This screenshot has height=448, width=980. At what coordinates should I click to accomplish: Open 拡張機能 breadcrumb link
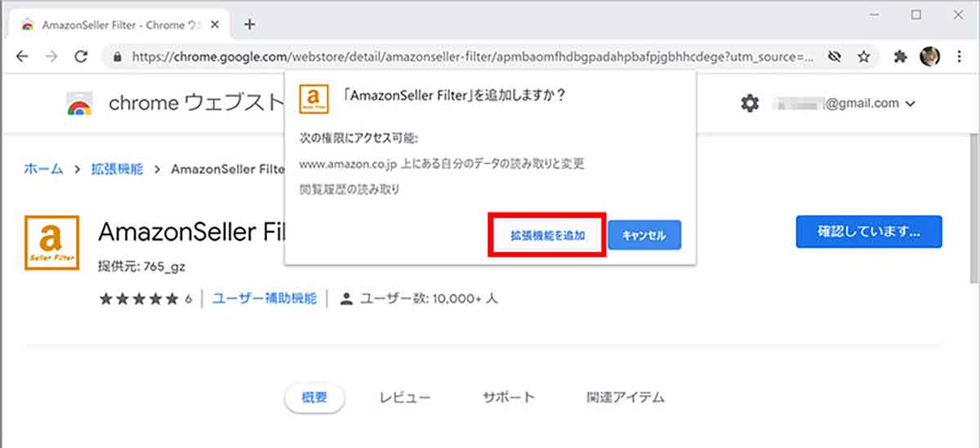[x=116, y=169]
